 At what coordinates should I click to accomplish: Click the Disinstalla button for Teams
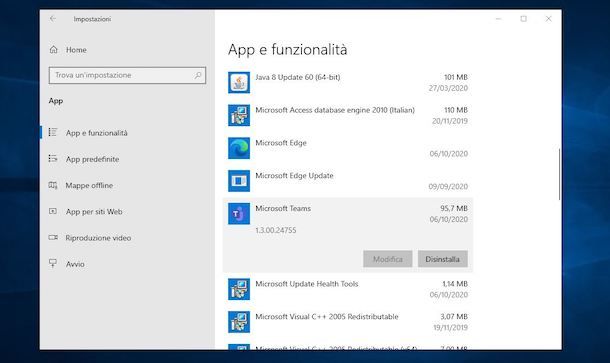tap(443, 259)
